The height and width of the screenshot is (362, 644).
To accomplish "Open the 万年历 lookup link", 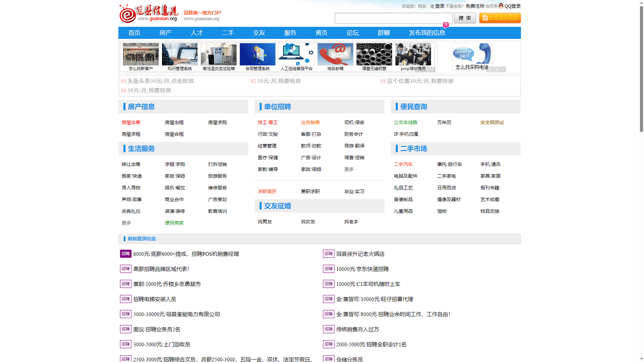I will tap(444, 122).
